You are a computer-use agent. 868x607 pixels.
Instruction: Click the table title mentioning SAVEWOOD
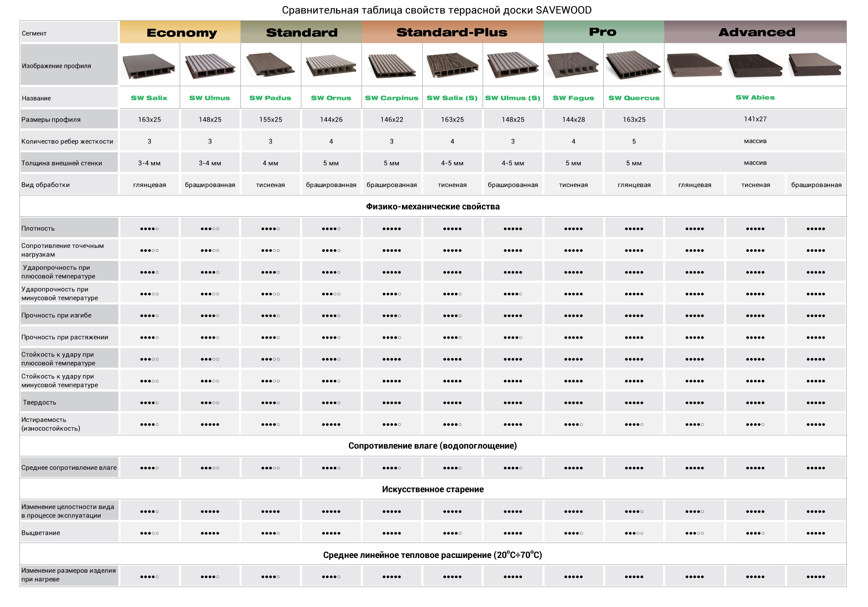coord(437,10)
